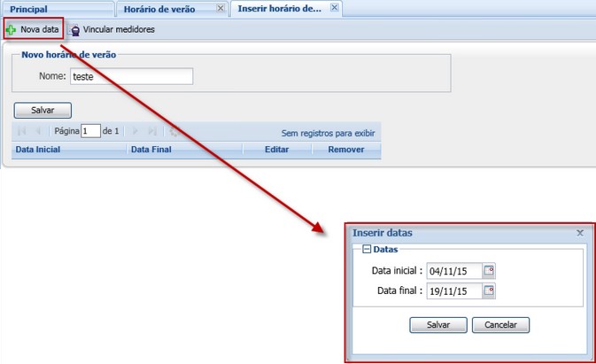Click Salvar button below the Nome field
The image size is (596, 364).
pos(43,111)
